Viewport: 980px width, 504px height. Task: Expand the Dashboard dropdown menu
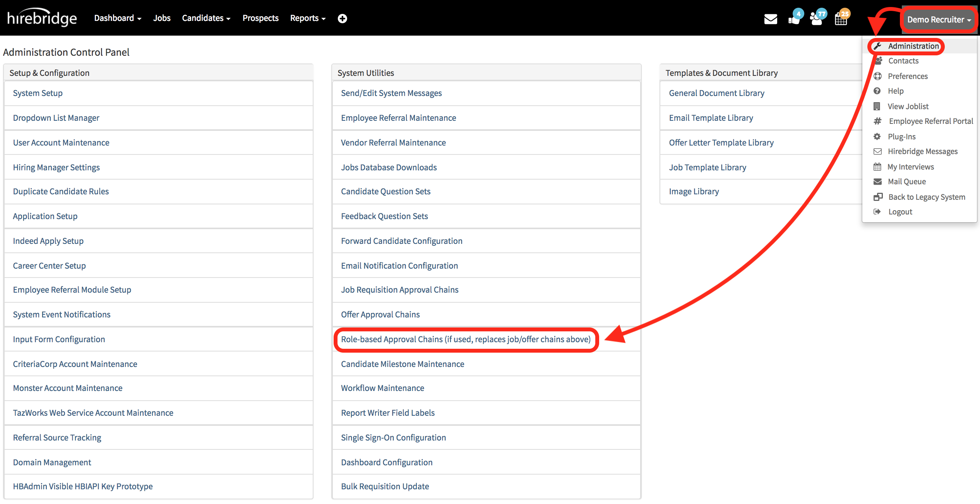(x=118, y=18)
